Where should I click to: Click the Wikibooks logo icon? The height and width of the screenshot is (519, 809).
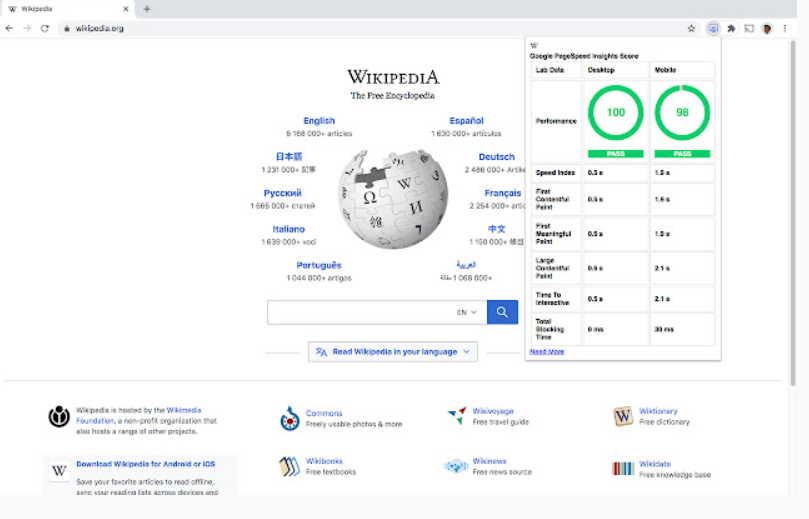289,466
